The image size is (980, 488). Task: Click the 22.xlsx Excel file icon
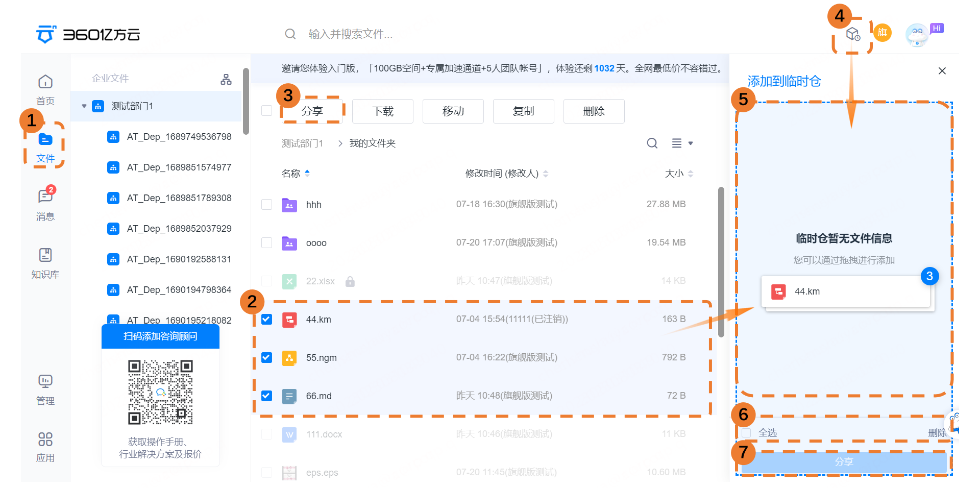click(289, 281)
